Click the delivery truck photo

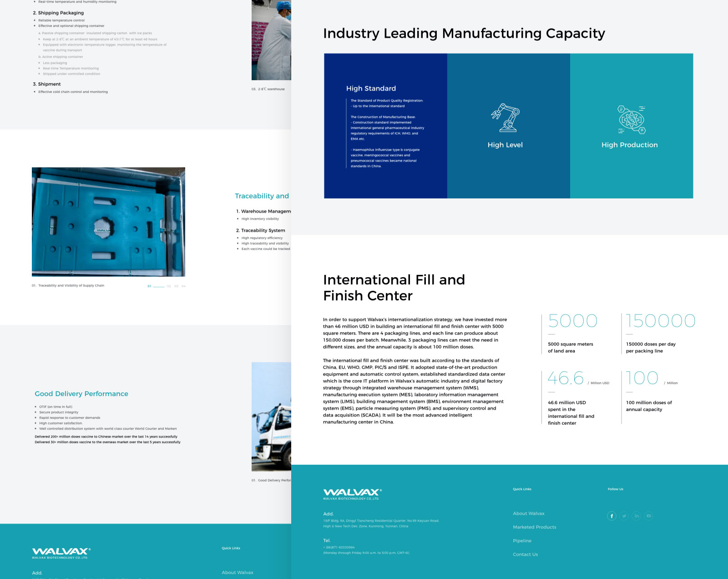(x=271, y=416)
